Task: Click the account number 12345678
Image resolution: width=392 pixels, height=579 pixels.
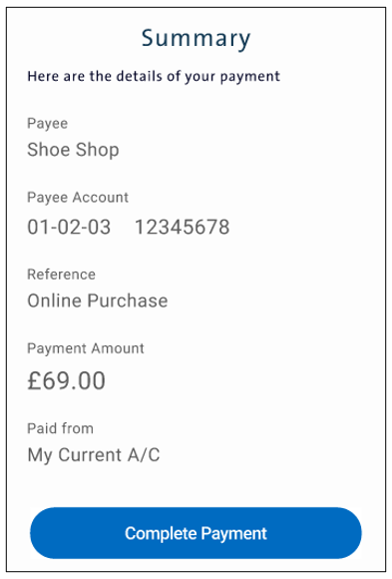Action: pyautogui.click(x=183, y=227)
